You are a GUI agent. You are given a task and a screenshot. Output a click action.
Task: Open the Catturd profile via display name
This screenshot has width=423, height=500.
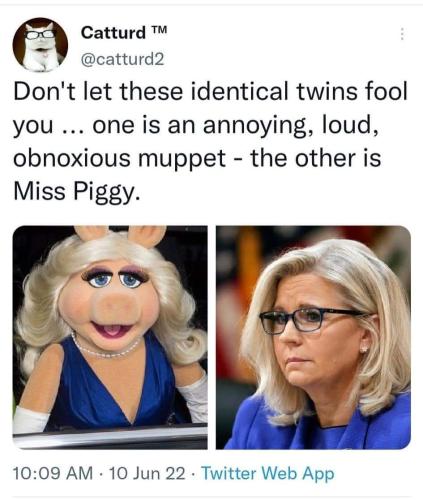coord(113,32)
